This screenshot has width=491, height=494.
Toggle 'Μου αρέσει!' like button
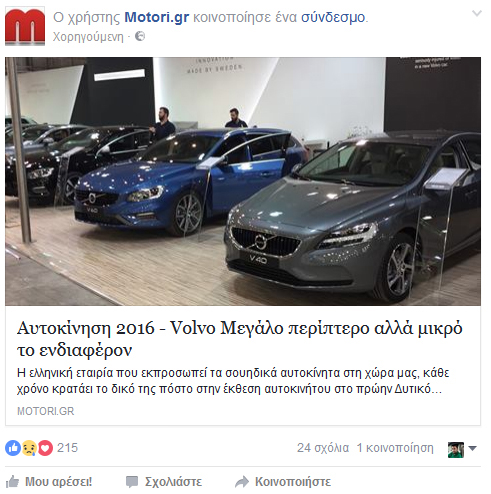[x=49, y=482]
